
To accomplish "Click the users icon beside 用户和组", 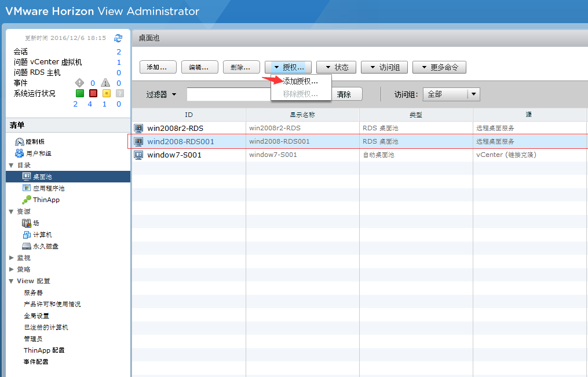I will 20,153.
